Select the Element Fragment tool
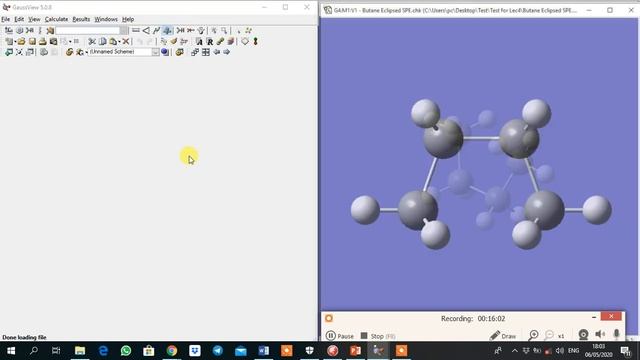Image resolution: width=640 pixels, height=360 pixels. [9, 30]
